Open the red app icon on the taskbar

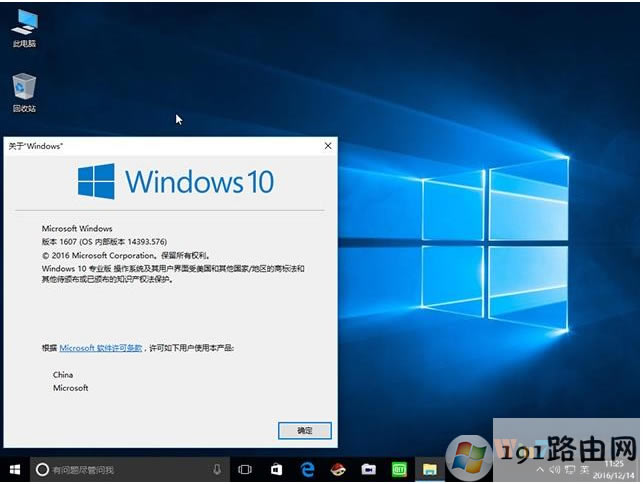pyautogui.click(x=338, y=469)
